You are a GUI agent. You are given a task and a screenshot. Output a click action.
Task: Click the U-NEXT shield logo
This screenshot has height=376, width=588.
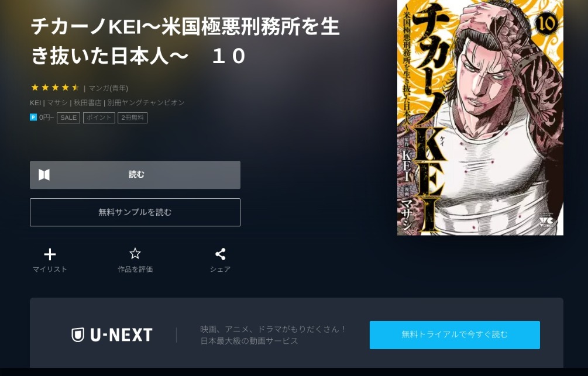point(78,334)
